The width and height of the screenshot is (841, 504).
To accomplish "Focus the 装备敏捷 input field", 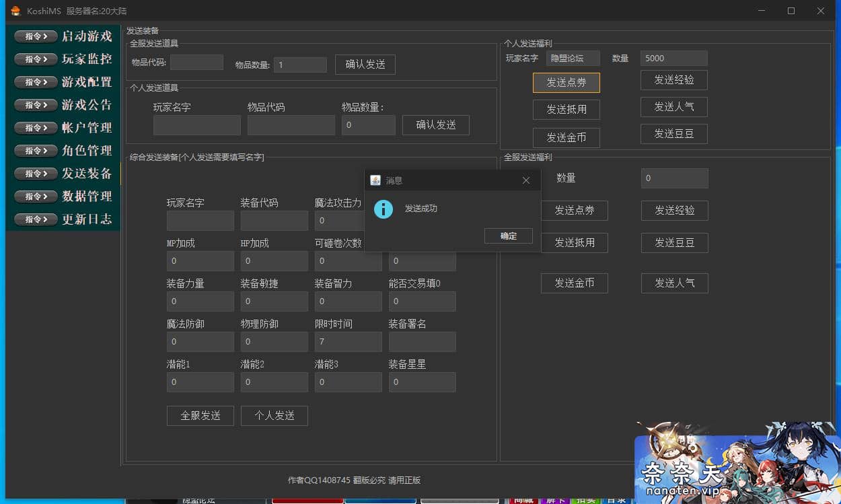I will click(x=275, y=301).
